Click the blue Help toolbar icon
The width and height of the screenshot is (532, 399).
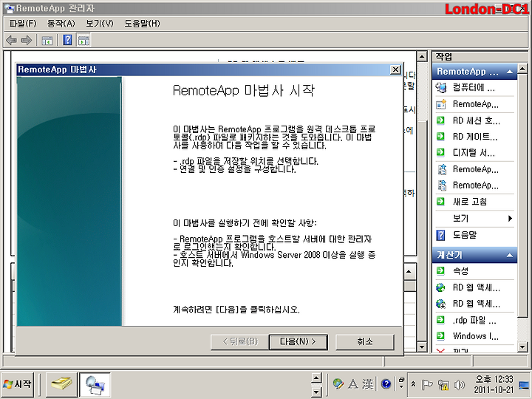67,40
